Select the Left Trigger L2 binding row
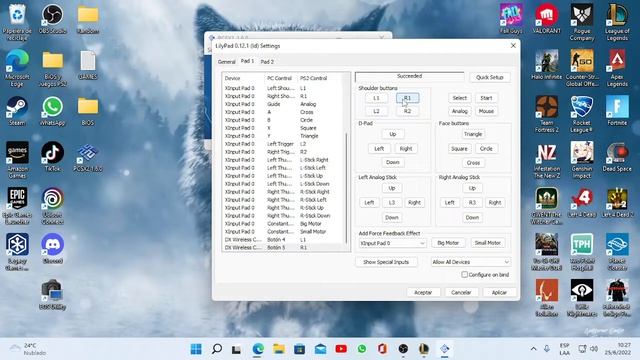The image size is (640, 360). [x=283, y=144]
